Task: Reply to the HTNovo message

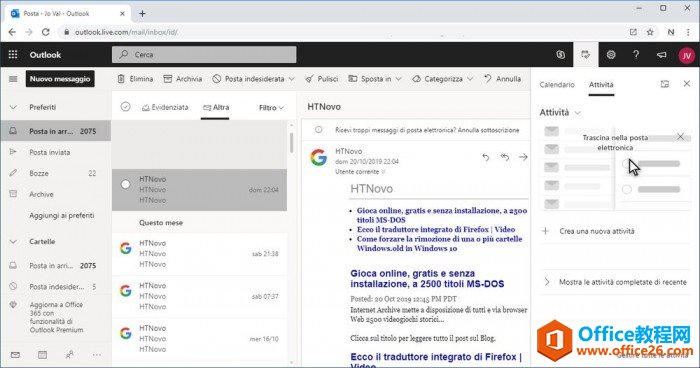Action: [x=486, y=157]
